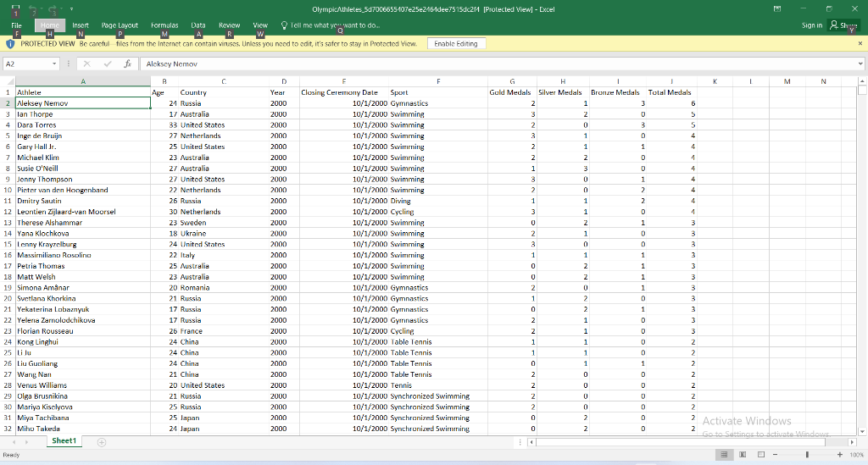Switch to Page Break Preview in the status bar
This screenshot has height=465, width=868.
(761, 455)
